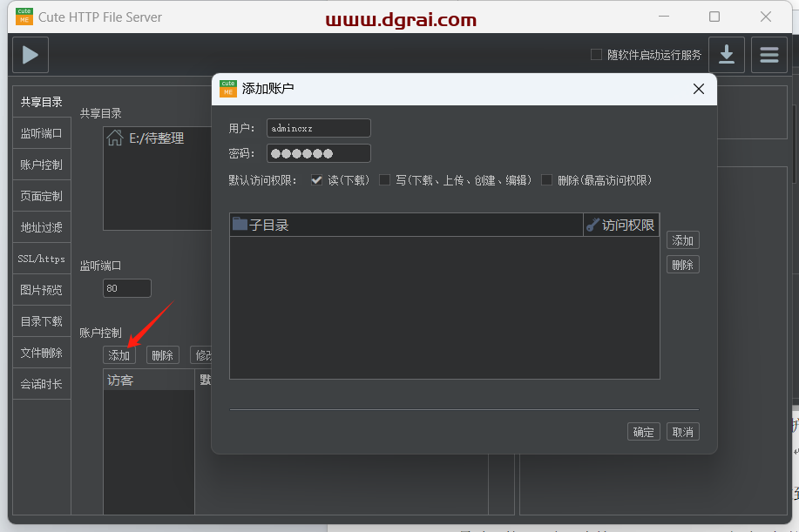Screen dimensions: 799x532
Task: Click 删除 button beside subdirectory table
Action: point(683,265)
